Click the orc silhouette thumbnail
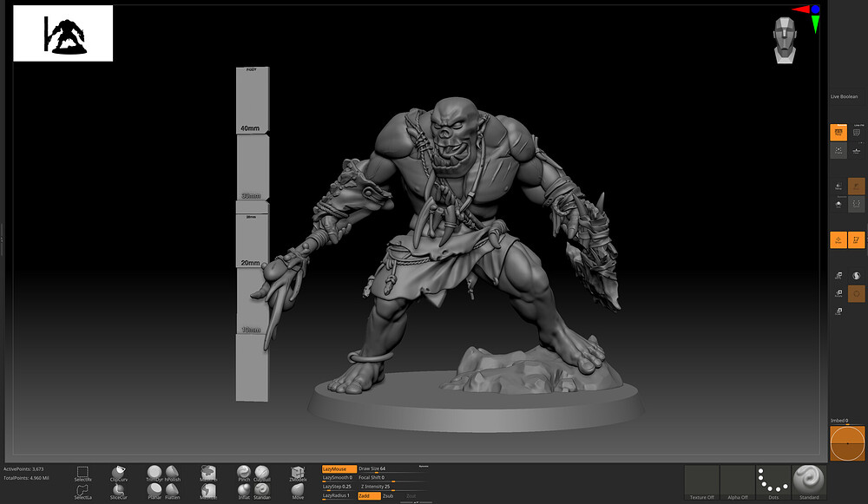This screenshot has height=504, width=868. tap(63, 33)
